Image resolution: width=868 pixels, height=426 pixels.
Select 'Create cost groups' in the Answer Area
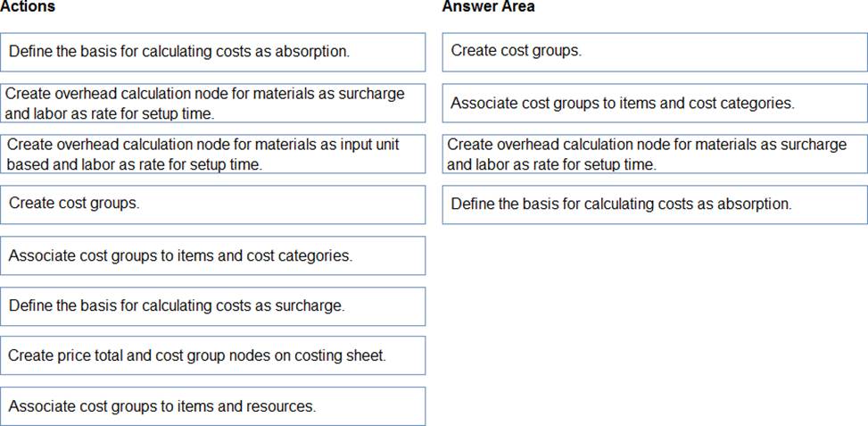point(654,52)
